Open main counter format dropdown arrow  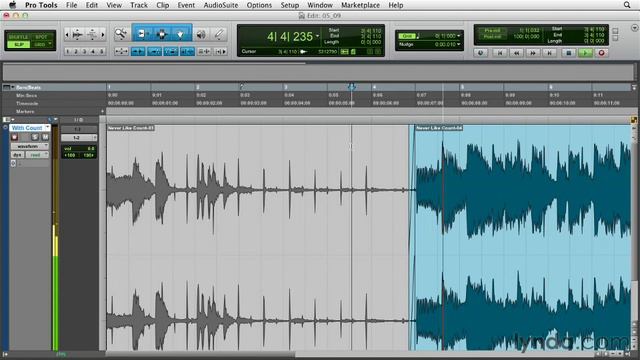tap(317, 36)
